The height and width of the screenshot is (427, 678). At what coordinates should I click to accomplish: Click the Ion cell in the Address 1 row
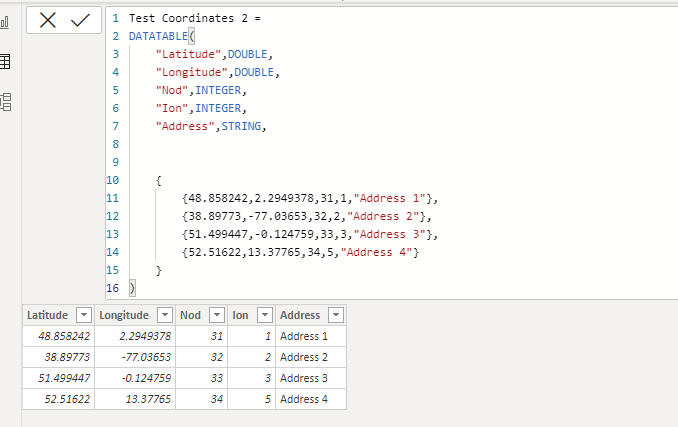pos(252,336)
